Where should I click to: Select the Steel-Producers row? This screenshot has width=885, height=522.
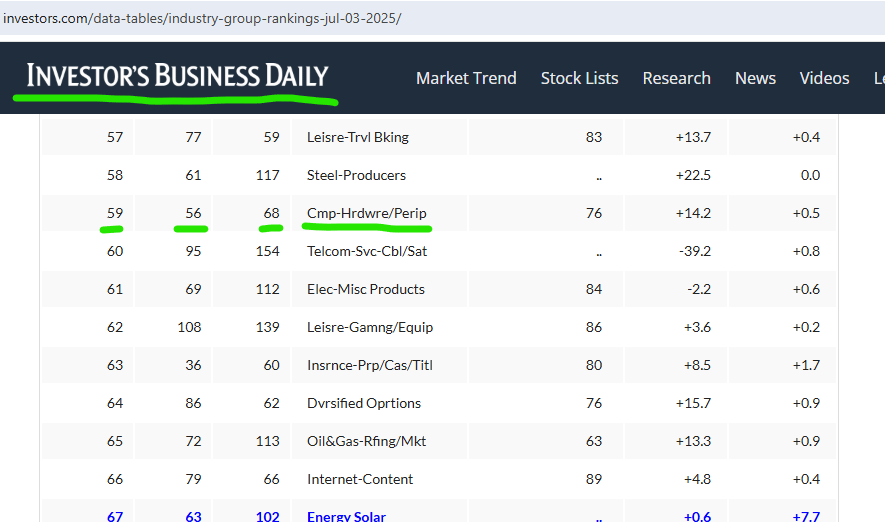click(x=439, y=175)
